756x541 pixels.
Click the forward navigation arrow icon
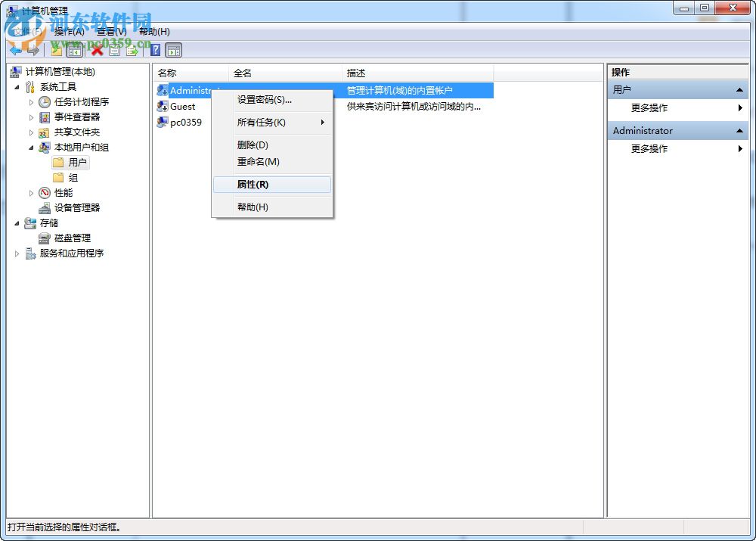[x=34, y=50]
